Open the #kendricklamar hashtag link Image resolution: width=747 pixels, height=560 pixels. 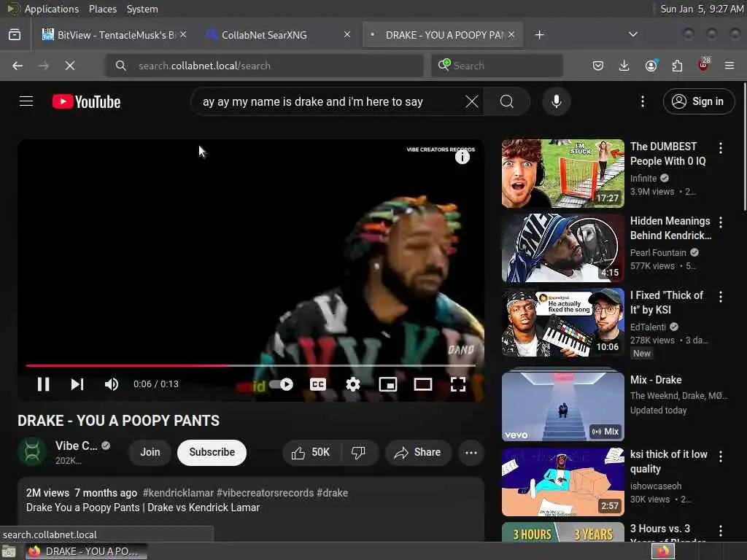(x=178, y=493)
